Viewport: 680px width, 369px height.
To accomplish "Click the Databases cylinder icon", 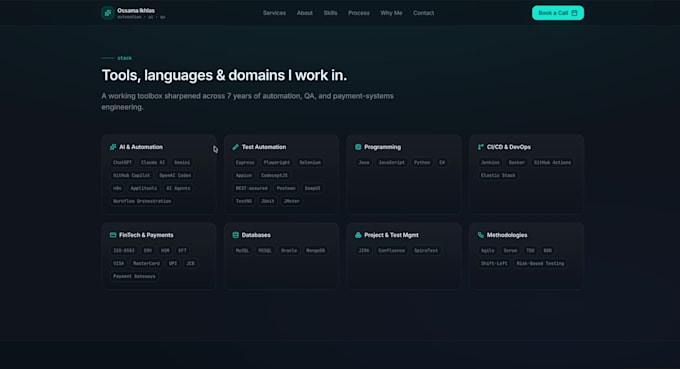I will (235, 235).
